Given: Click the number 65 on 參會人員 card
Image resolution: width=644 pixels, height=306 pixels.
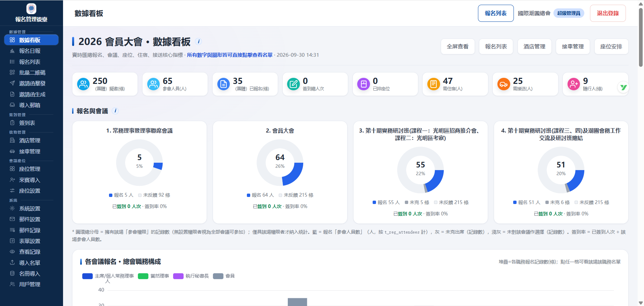Looking at the screenshot, I should [x=167, y=81].
